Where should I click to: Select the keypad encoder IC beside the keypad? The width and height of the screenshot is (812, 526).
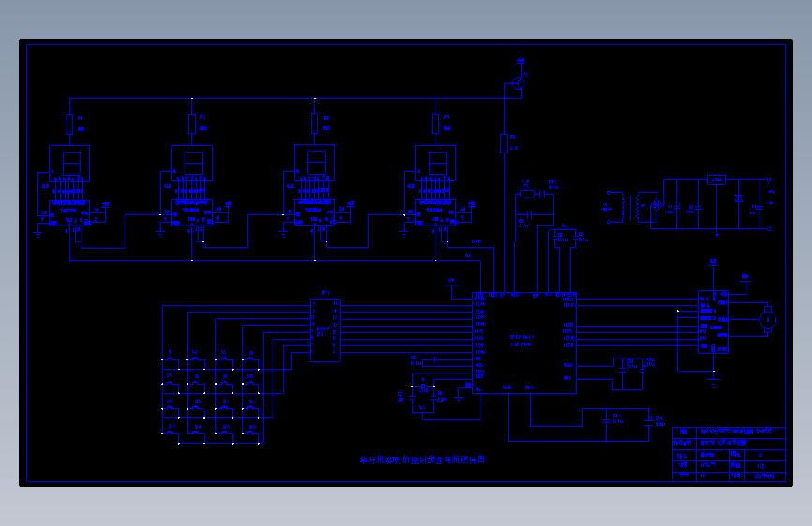(x=325, y=330)
